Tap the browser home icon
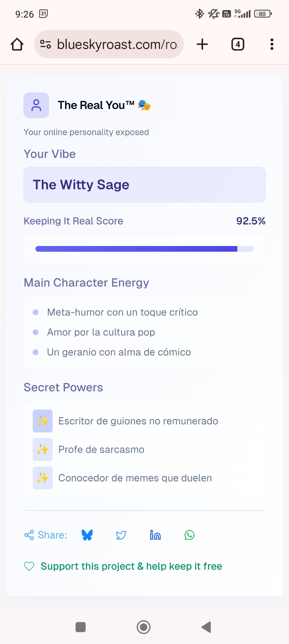This screenshot has height=644, width=289. (17, 44)
